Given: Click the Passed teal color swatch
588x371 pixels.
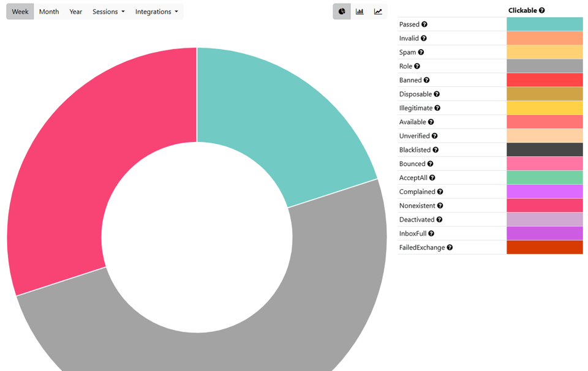Looking at the screenshot, I should 545,24.
